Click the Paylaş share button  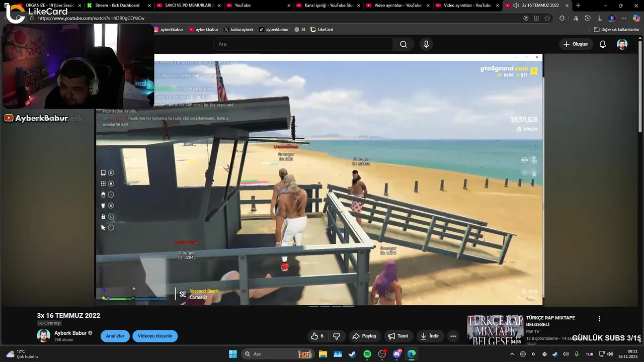(364, 336)
